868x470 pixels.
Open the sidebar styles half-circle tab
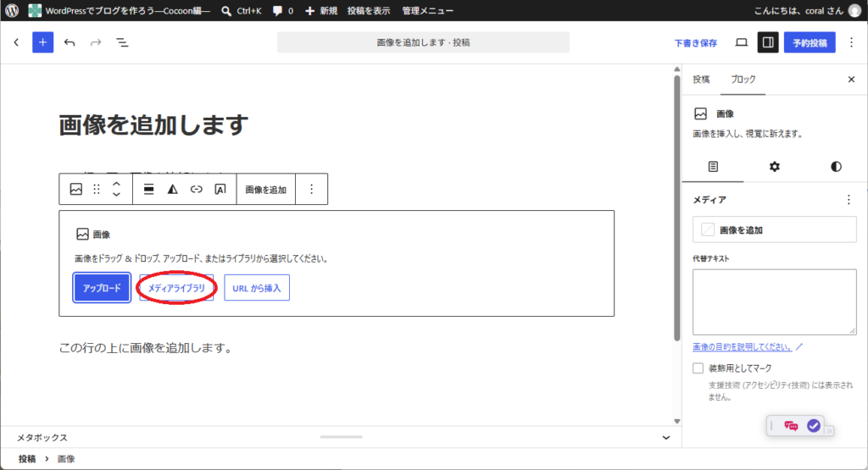[836, 167]
